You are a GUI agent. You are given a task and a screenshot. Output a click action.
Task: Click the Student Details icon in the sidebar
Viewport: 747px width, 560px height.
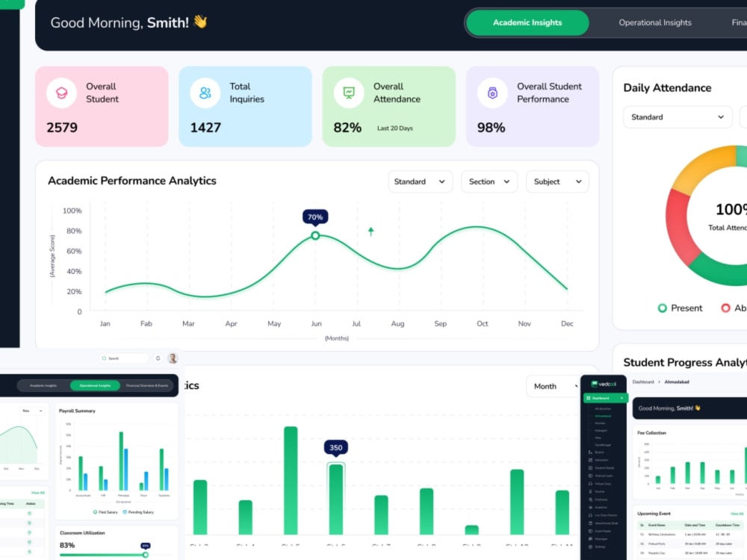pyautogui.click(x=590, y=467)
